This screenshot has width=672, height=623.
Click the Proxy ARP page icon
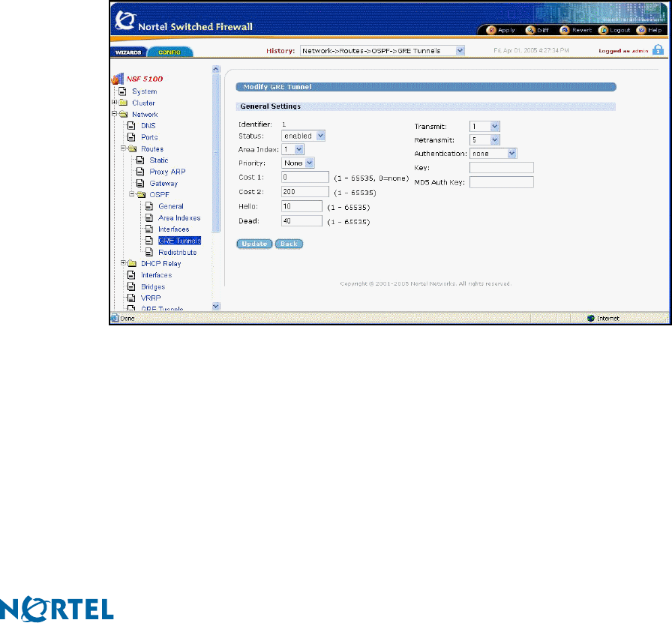pyautogui.click(x=140, y=172)
